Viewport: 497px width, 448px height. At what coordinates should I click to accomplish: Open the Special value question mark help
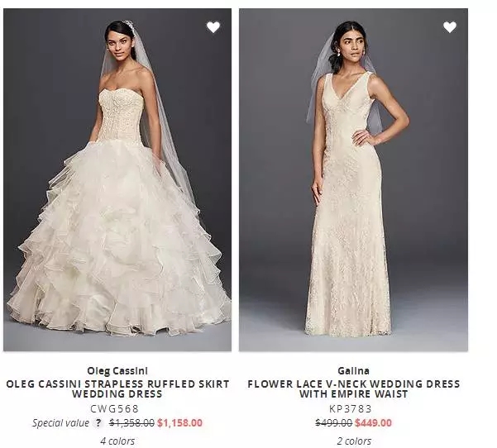pyautogui.click(x=99, y=423)
